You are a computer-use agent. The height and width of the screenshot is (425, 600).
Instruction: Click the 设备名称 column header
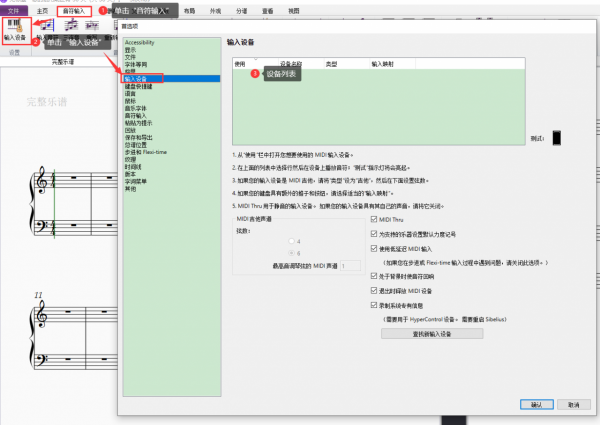point(301,64)
